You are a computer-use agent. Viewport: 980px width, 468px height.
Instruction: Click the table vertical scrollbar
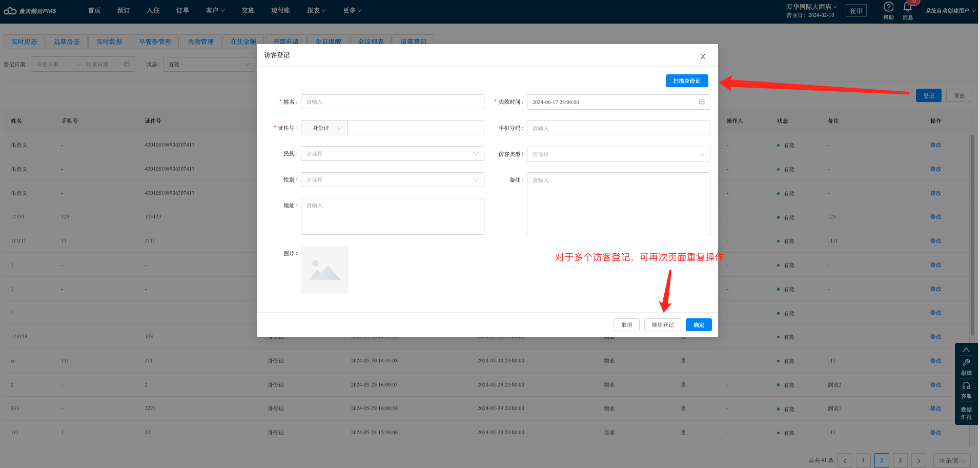(972, 236)
